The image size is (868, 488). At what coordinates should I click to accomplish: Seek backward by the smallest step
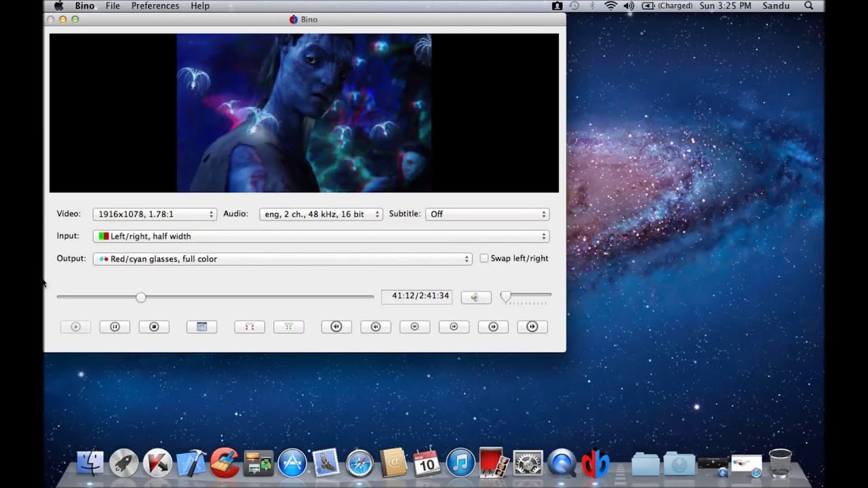(x=415, y=327)
